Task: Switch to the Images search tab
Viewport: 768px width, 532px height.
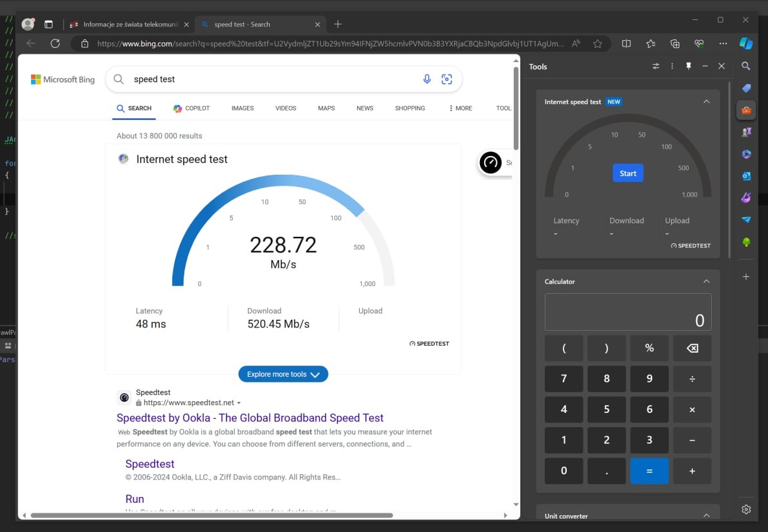Action: [x=243, y=108]
